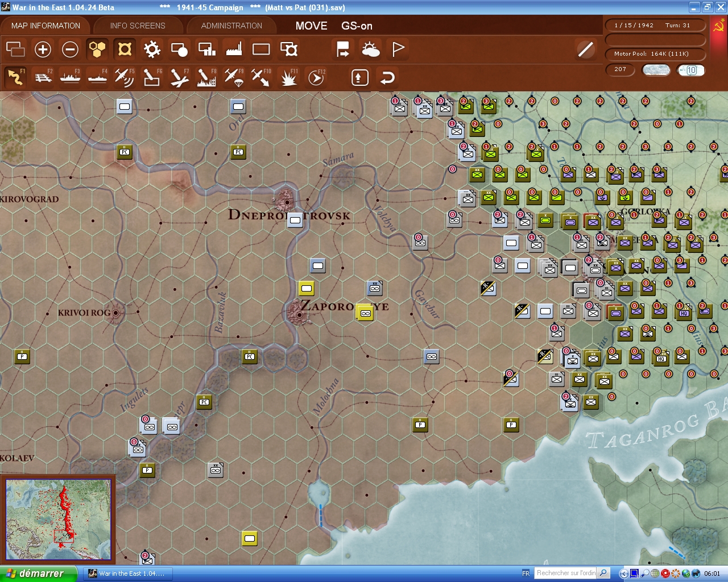Image resolution: width=728 pixels, height=582 pixels.
Task: Click the flag with arrow icon
Action: tap(343, 49)
